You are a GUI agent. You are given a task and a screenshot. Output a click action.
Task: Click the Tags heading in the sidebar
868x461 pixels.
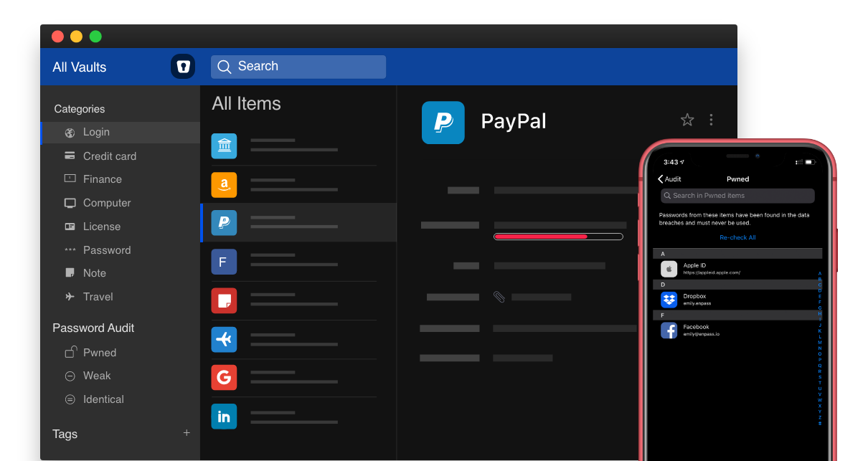coord(65,434)
